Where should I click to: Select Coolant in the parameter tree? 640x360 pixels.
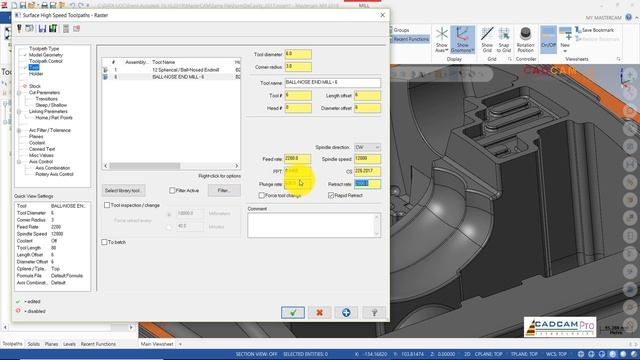pyautogui.click(x=37, y=143)
